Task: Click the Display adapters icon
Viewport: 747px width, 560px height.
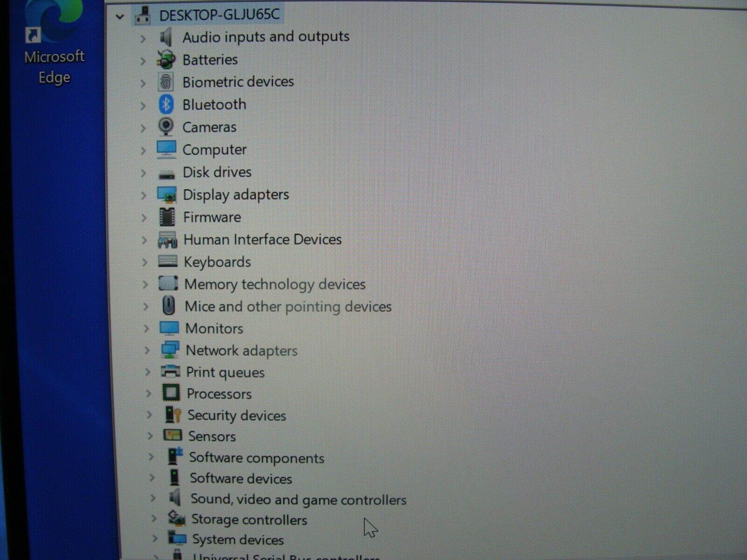Action: (x=168, y=195)
